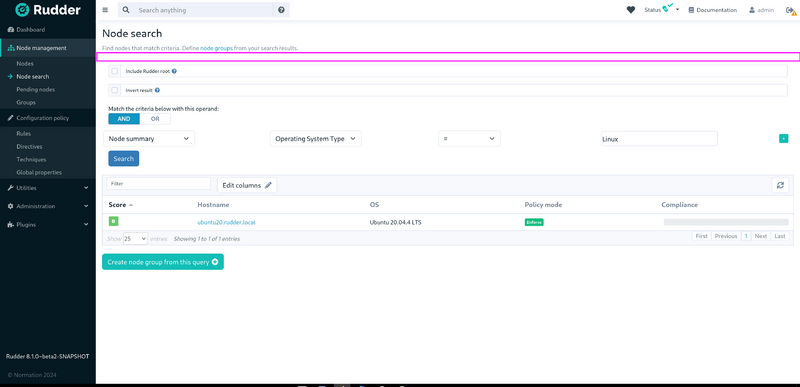
Task: Click the Linux criterion value field
Action: [x=659, y=139]
